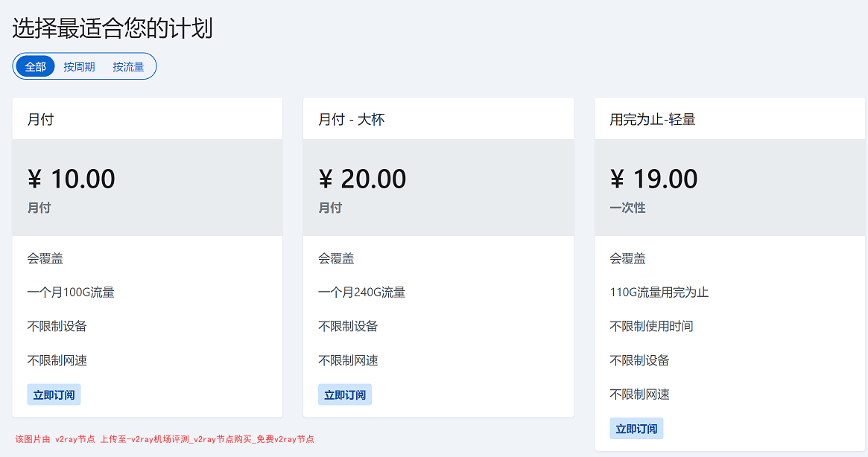Click the 一个月240G流量 feature text

point(362,292)
